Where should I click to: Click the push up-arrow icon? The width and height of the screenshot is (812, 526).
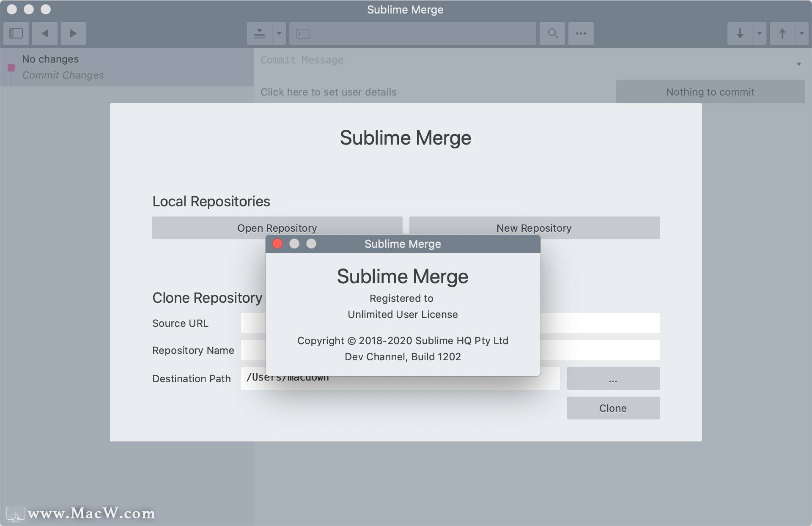point(782,33)
